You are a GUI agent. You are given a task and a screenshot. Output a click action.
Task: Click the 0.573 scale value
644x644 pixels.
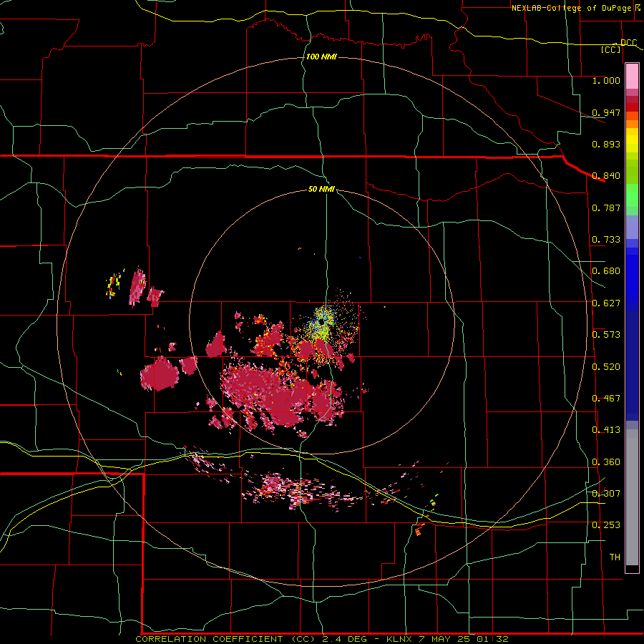(x=606, y=335)
